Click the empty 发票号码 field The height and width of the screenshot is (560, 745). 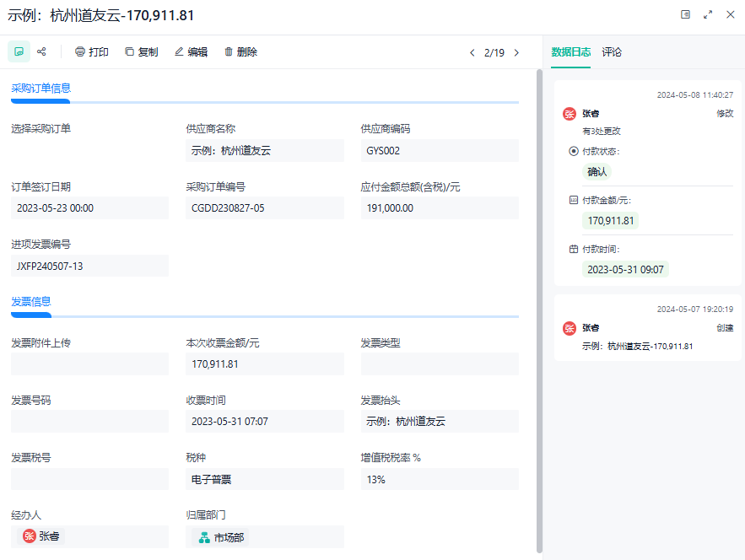[89, 422]
